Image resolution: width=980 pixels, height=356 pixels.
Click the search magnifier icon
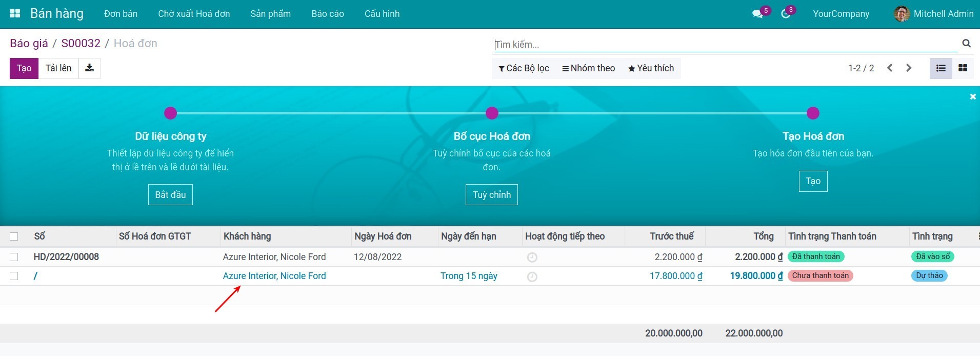point(966,44)
